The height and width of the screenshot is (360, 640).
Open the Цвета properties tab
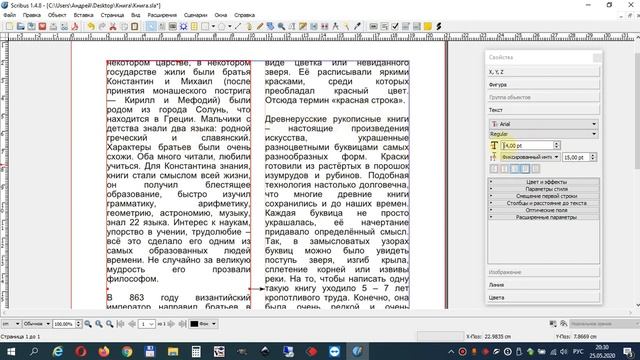pos(544,298)
